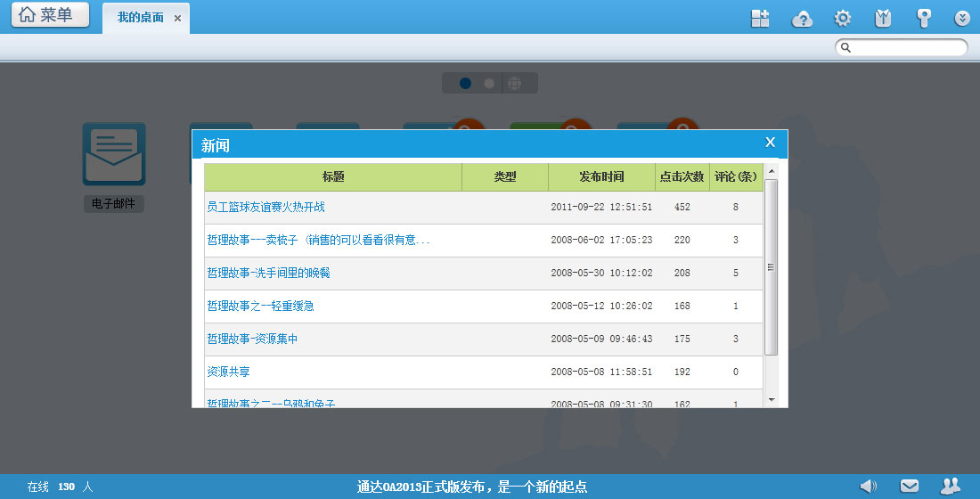Click the shirt theme icon
Screen dimensions: 980x499
(x=883, y=19)
